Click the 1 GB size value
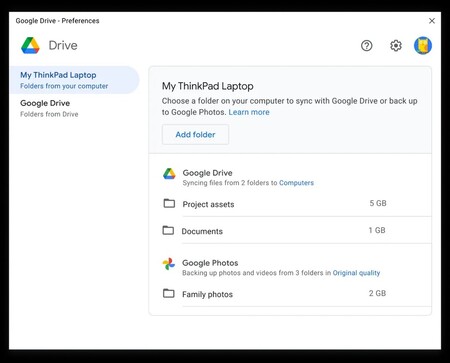Screen dimensions: 450x363 coord(377,230)
